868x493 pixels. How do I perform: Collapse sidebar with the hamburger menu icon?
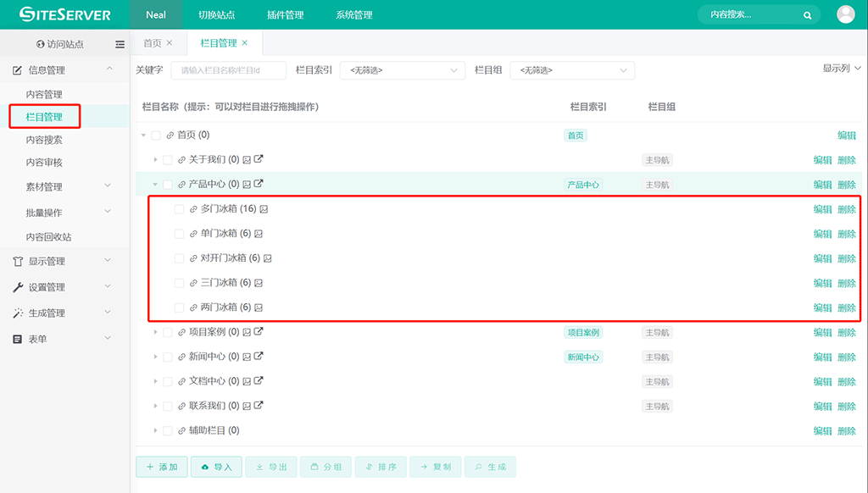click(120, 44)
